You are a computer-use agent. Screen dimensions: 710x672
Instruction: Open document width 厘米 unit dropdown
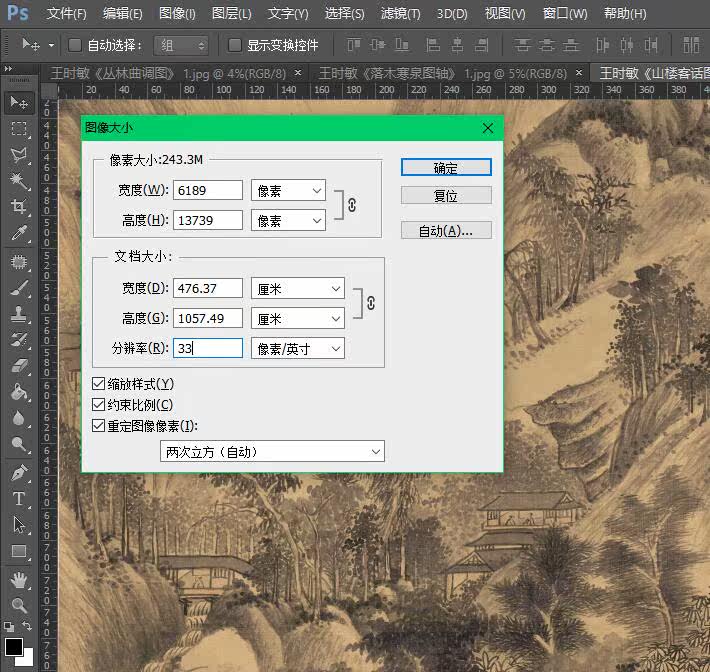tap(297, 288)
